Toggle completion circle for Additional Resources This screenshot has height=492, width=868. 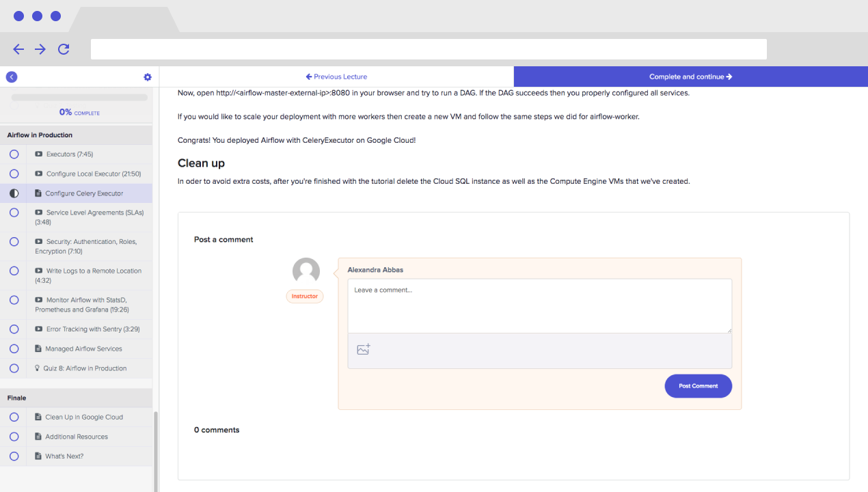(14, 437)
